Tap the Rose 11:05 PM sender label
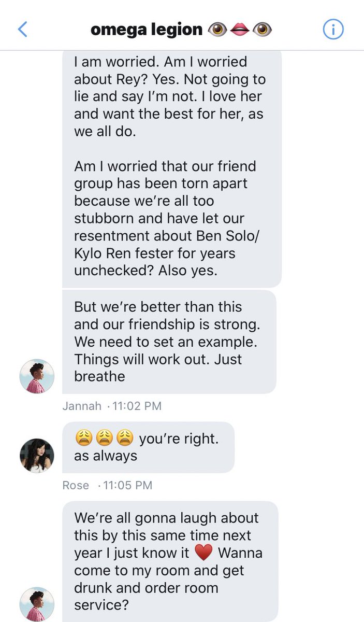 [x=107, y=486]
